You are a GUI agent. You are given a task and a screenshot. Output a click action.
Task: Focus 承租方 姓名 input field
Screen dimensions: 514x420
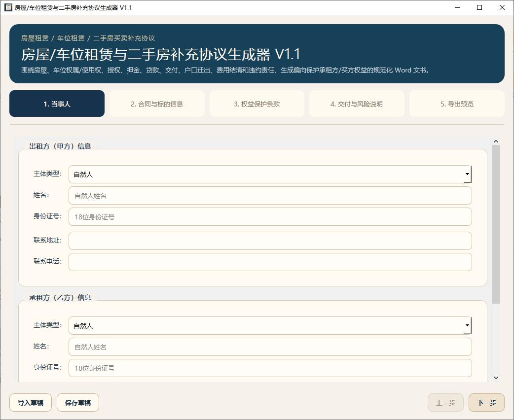pyautogui.click(x=270, y=347)
